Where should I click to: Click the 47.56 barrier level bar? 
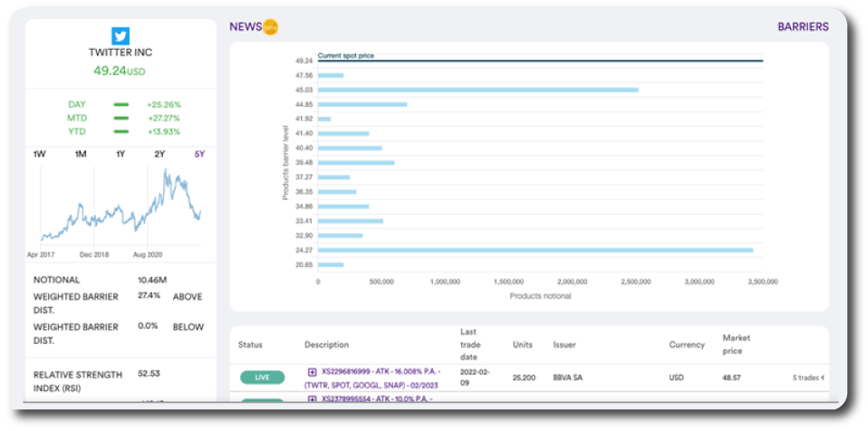331,75
